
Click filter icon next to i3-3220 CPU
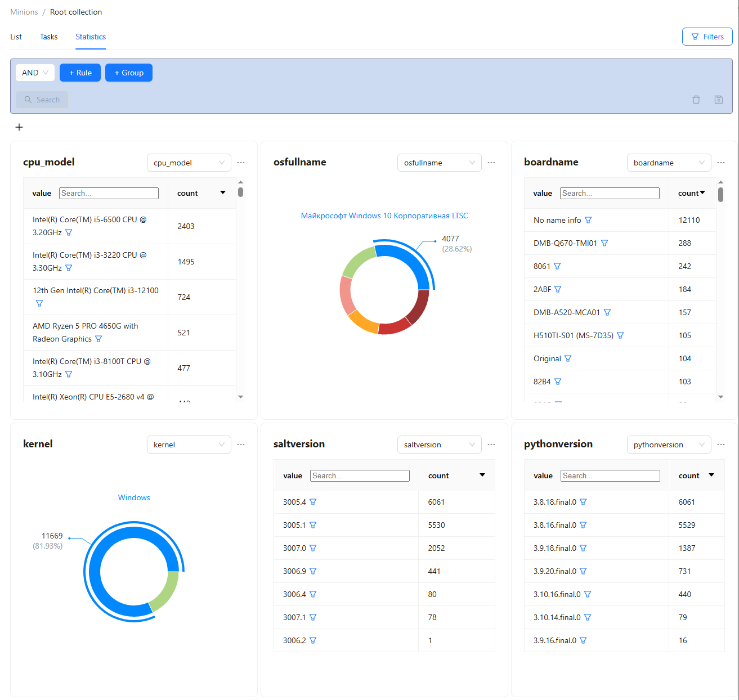69,268
